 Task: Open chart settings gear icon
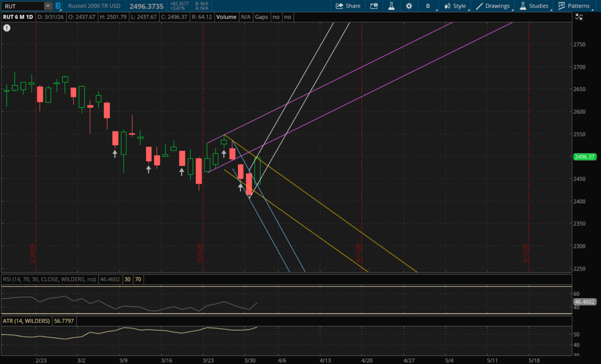(409, 6)
